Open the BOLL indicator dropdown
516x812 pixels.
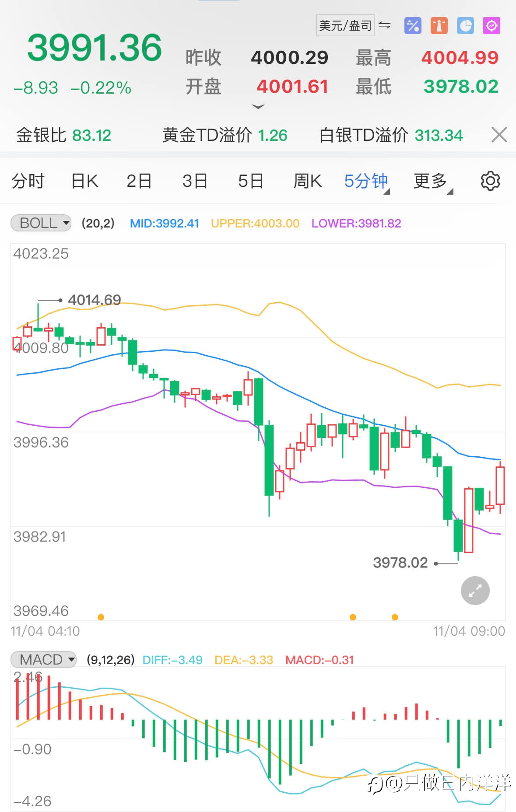(x=41, y=223)
